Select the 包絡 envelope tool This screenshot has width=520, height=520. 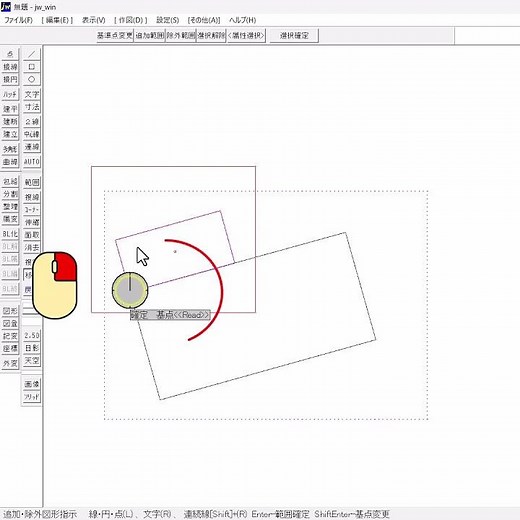pyautogui.click(x=10, y=182)
